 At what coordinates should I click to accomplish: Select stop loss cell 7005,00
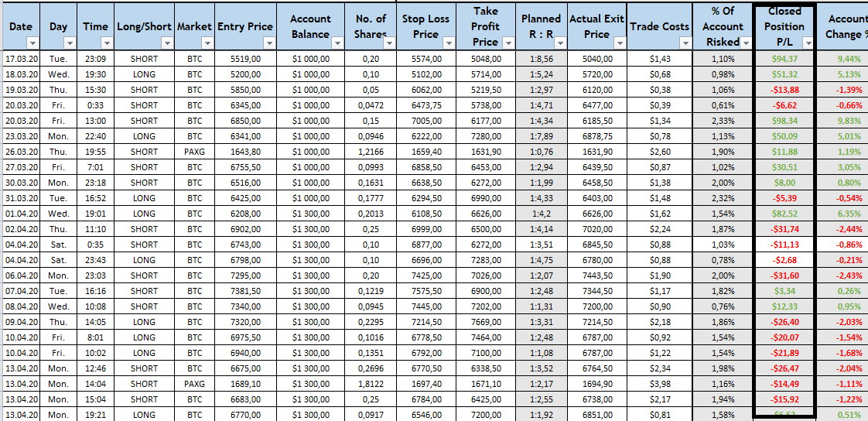[x=427, y=121]
